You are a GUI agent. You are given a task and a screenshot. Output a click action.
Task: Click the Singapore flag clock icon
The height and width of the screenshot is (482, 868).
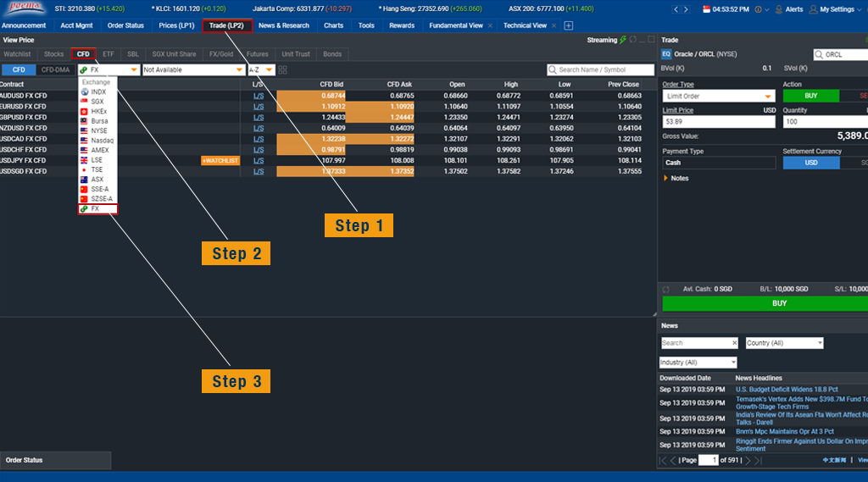tap(706, 8)
